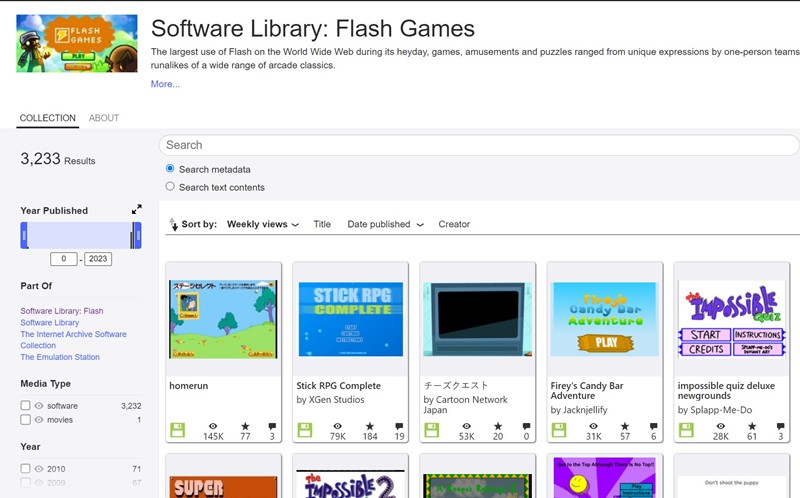The width and height of the screenshot is (800, 498).
Task: Click the star icon on Cartoon Network Japan card
Action: [498, 426]
